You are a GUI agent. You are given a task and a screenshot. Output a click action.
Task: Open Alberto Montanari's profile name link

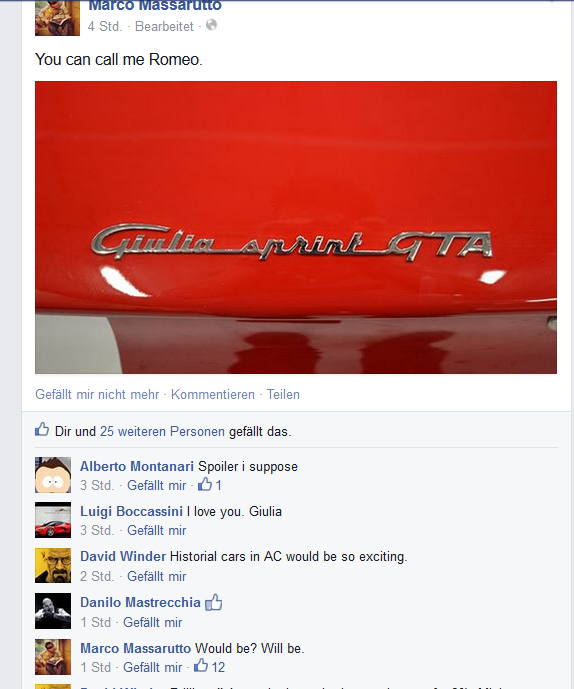[x=137, y=466]
